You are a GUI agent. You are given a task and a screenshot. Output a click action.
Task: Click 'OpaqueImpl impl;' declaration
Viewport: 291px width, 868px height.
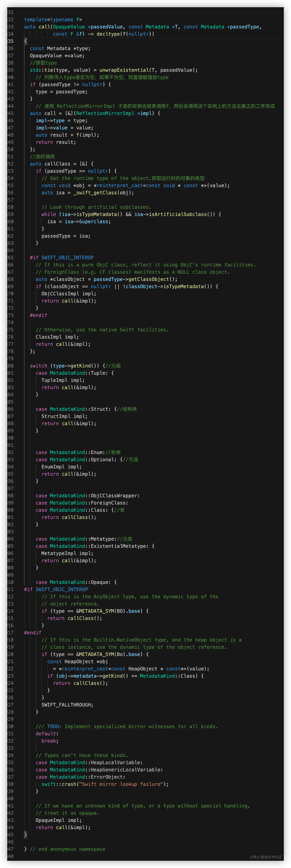click(x=59, y=821)
